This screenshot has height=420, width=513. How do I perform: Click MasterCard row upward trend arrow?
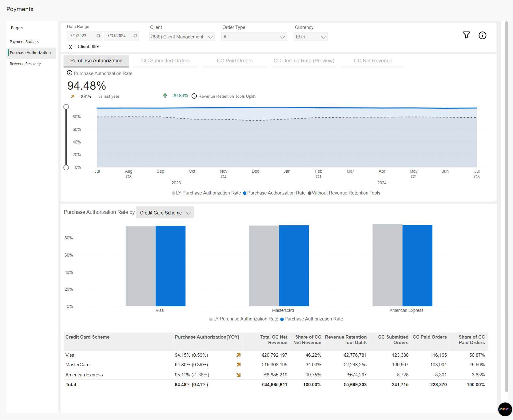(x=238, y=365)
